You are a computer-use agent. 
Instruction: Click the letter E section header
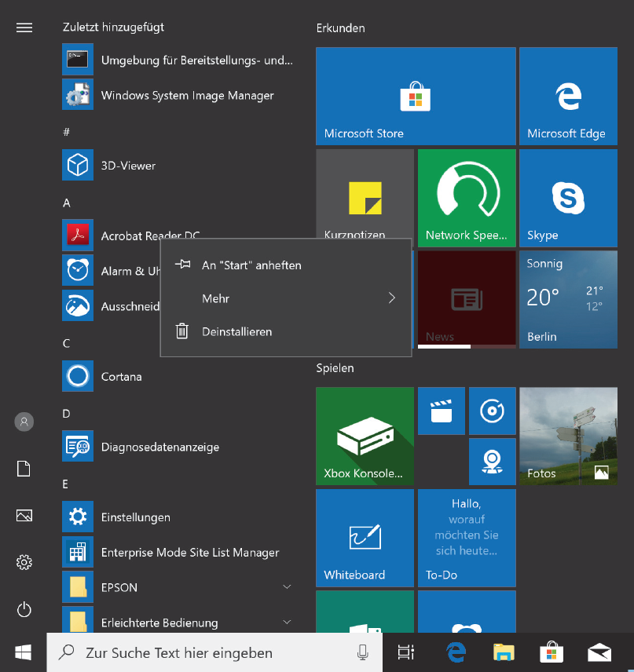tap(65, 484)
